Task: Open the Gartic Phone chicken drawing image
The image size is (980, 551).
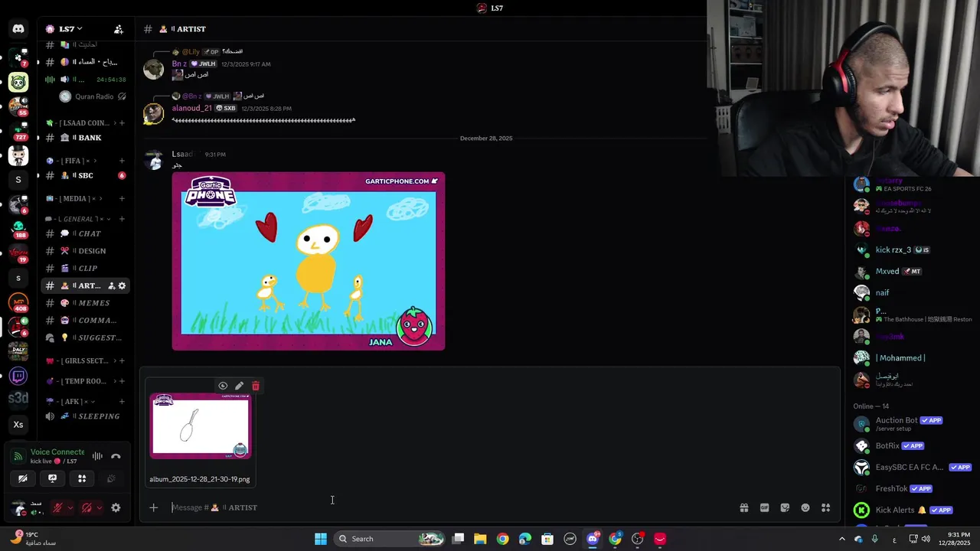Action: (x=309, y=261)
